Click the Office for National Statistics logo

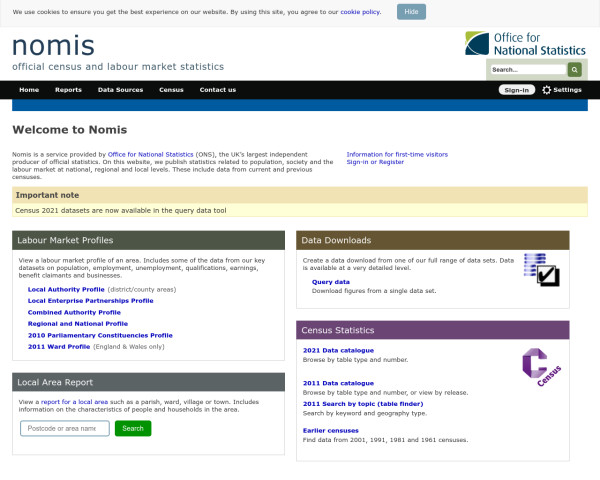coord(525,44)
